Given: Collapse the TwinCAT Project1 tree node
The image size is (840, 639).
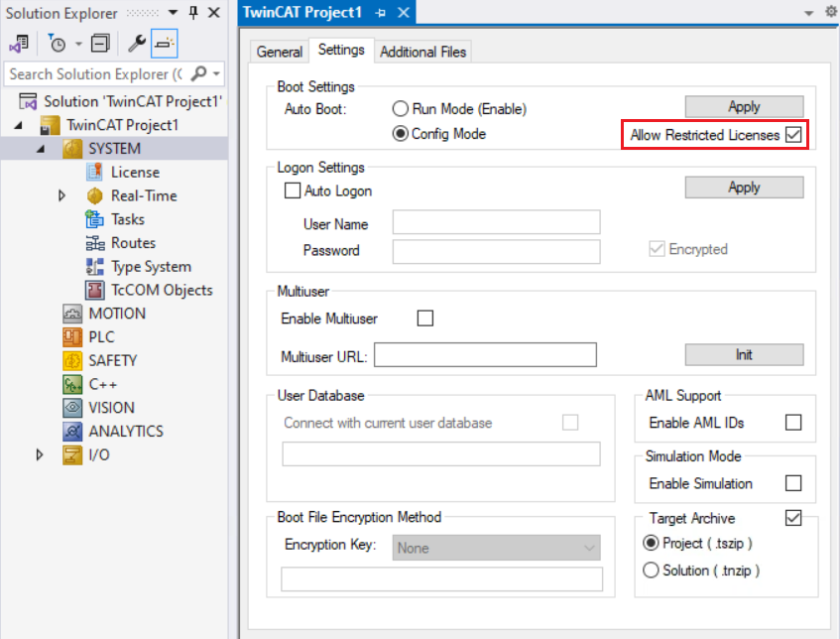Looking at the screenshot, I should 18,125.
